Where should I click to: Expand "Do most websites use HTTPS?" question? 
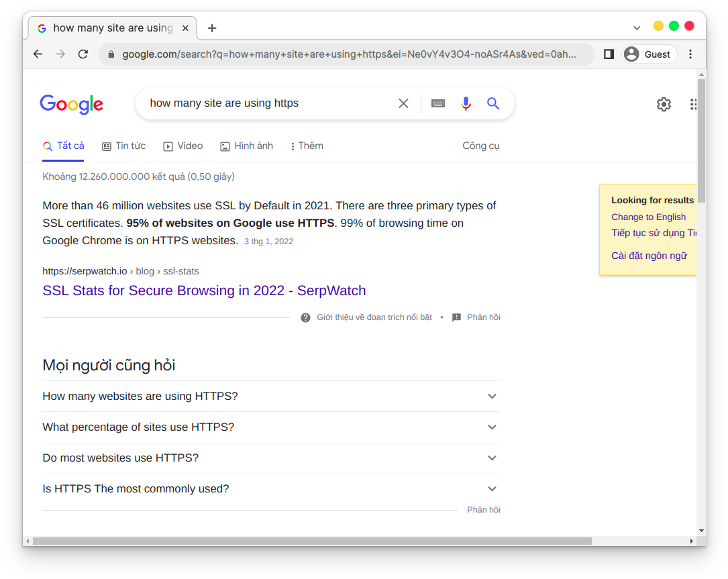(x=492, y=458)
